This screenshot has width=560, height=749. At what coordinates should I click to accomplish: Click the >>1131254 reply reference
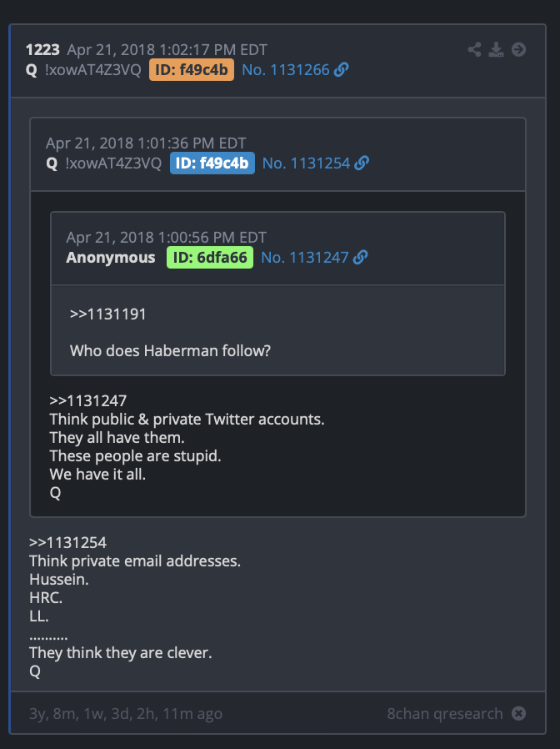point(67,543)
